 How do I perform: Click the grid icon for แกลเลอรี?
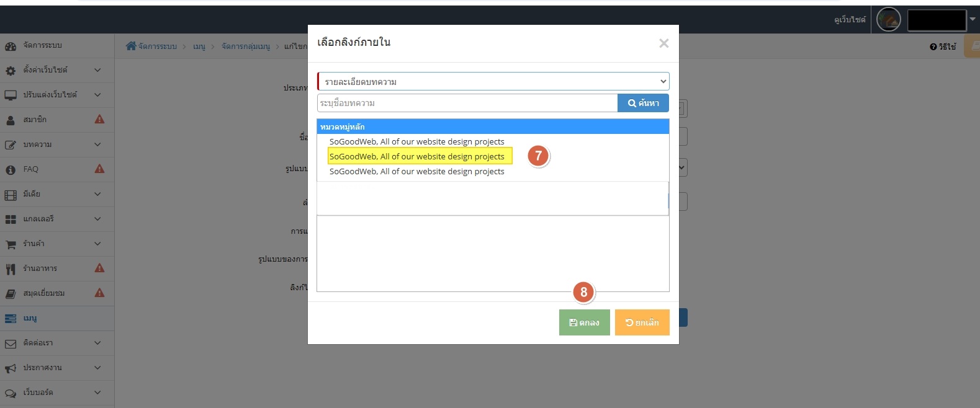pos(11,220)
